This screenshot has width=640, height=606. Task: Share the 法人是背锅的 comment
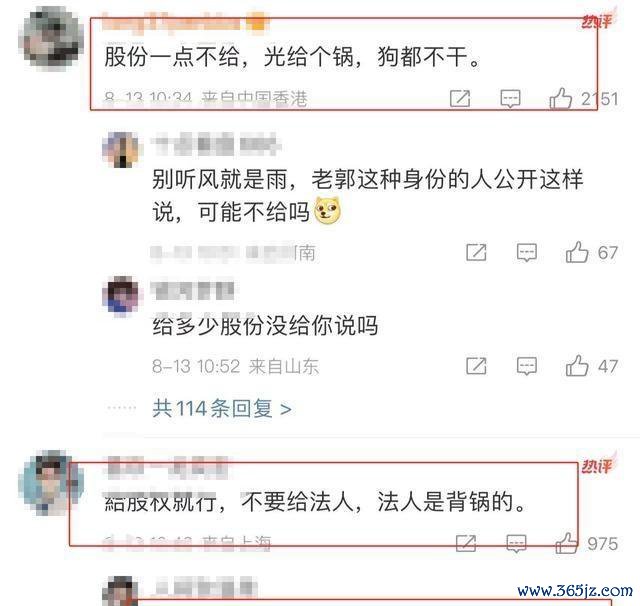click(466, 543)
